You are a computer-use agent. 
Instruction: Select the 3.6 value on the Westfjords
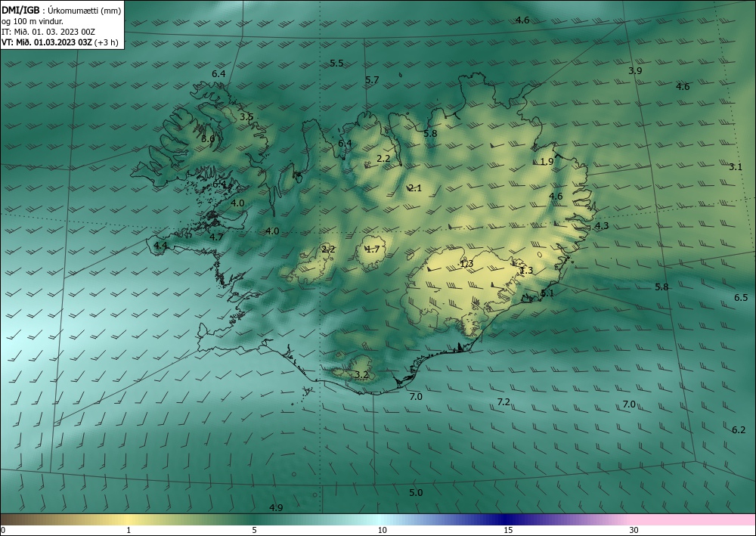(208, 139)
